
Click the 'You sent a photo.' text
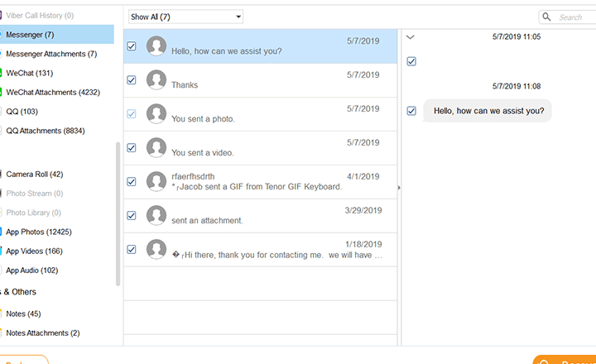(203, 118)
